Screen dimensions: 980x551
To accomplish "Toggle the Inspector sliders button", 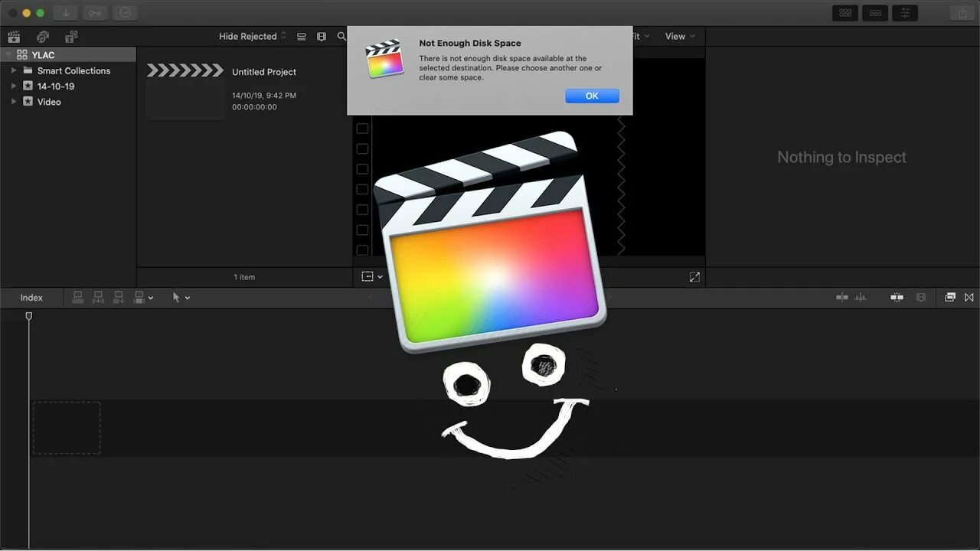I will pos(905,13).
